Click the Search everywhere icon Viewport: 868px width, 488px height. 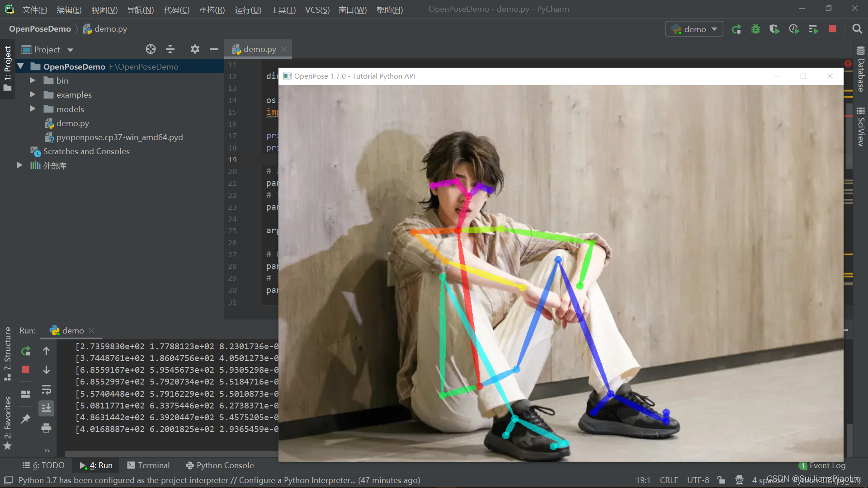(857, 28)
